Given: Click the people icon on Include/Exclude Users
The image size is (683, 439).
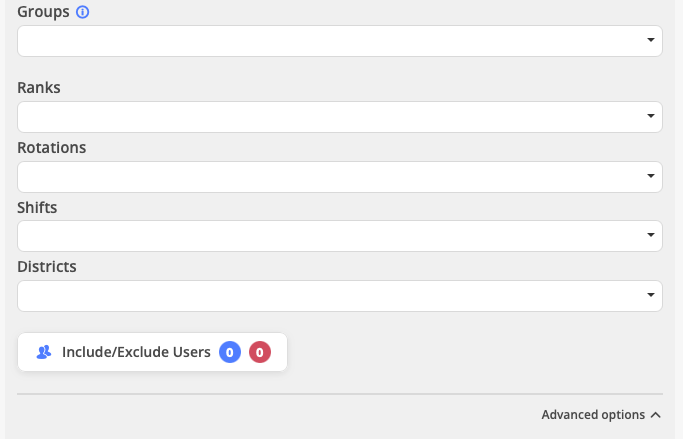Looking at the screenshot, I should point(44,352).
